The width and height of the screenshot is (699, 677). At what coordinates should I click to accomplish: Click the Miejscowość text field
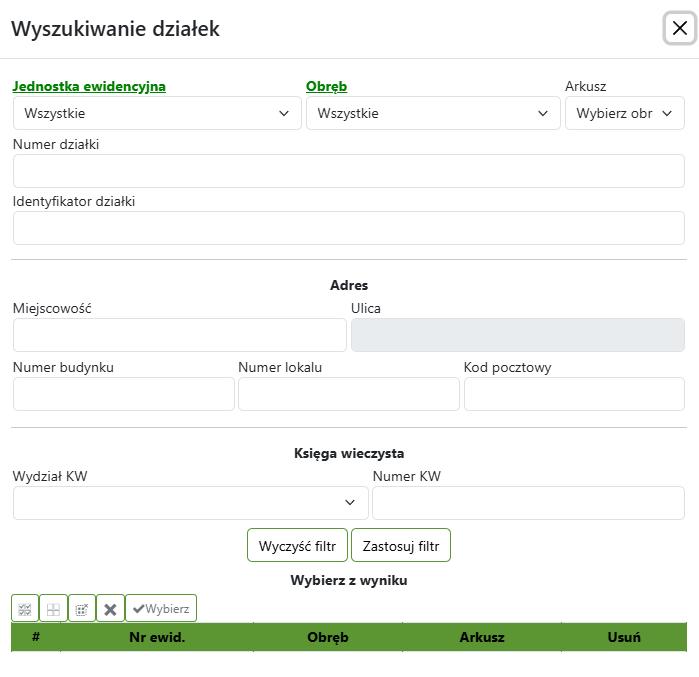tap(179, 335)
